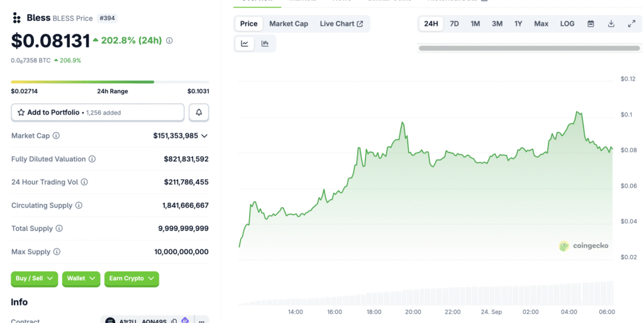Click the $211,786,455 trading volume value

click(x=186, y=182)
